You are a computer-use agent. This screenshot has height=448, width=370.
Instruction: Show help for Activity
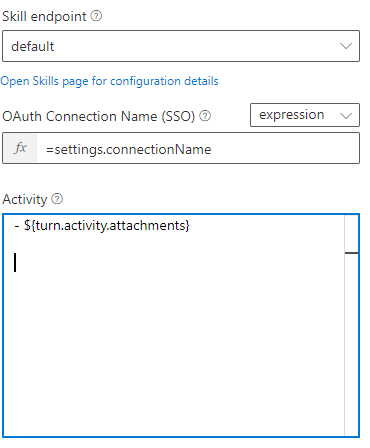(57, 199)
